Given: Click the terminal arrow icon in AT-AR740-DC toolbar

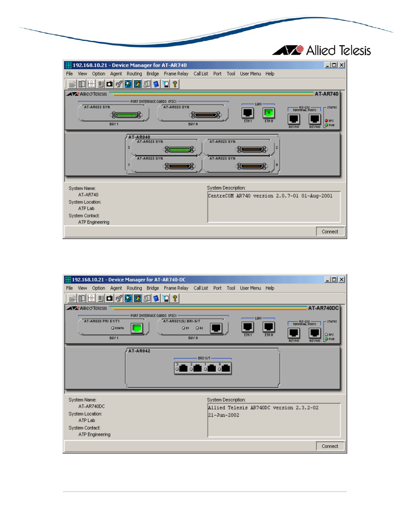Looking at the screenshot, I should [x=165, y=298].
